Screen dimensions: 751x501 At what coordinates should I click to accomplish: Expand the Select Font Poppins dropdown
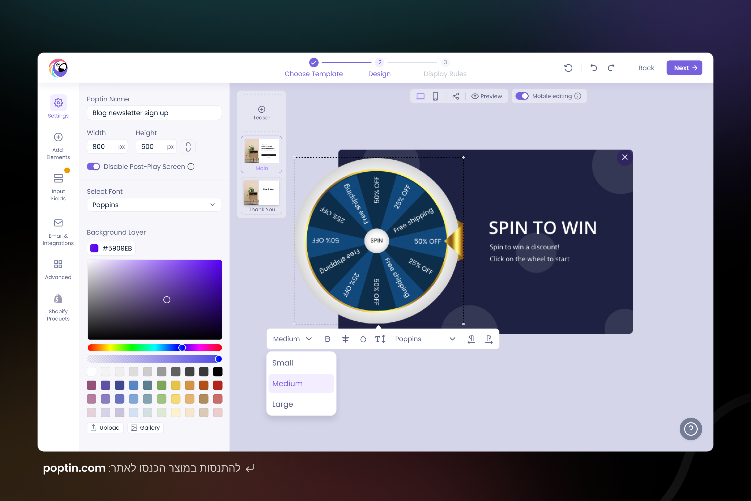[154, 204]
